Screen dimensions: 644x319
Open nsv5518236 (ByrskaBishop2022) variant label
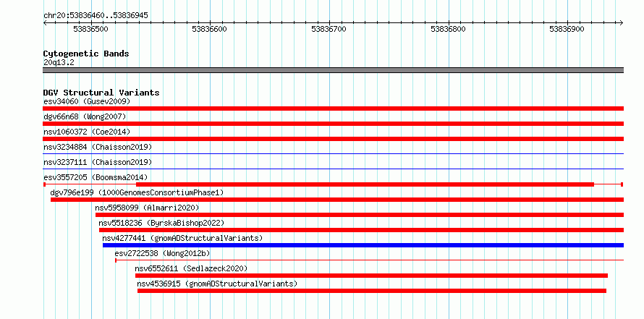pyautogui.click(x=161, y=223)
